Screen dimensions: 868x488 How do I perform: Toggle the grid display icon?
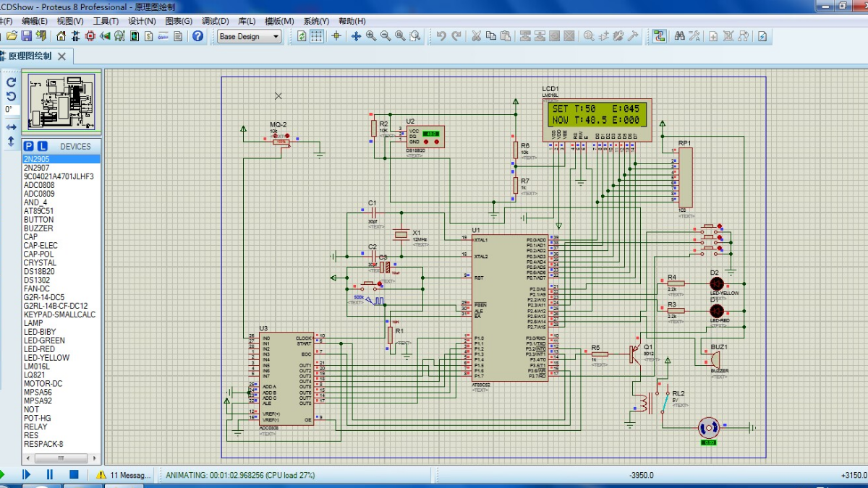(x=317, y=36)
